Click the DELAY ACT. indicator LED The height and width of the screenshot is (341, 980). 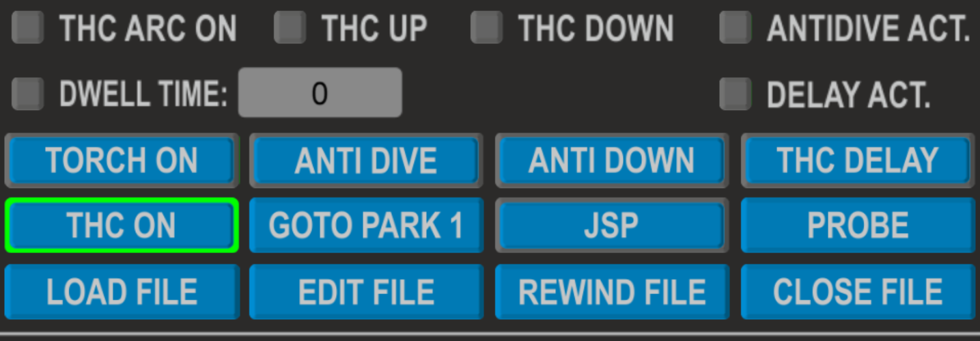[736, 94]
